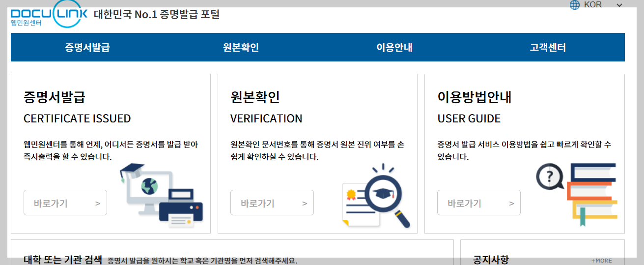Image resolution: width=644 pixels, height=265 pixels.
Task: Click 바로가기 button under 이용방법안내
Action: [x=479, y=203]
